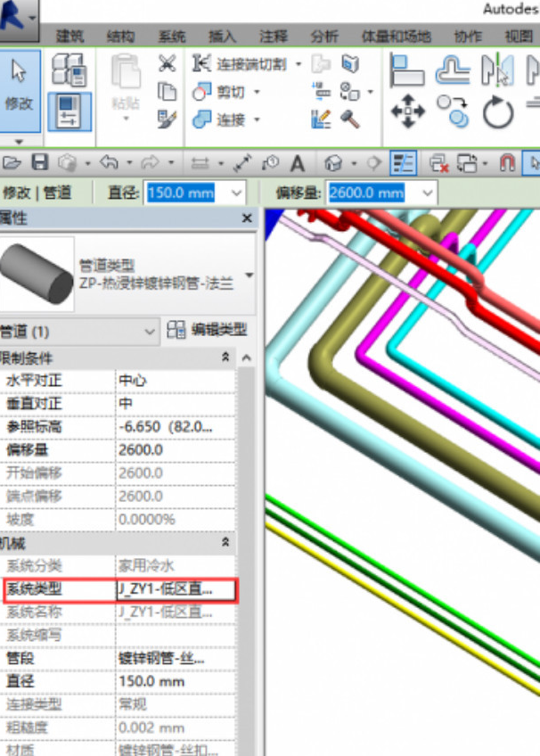
Task: Activate the Move tool with four arrows
Action: pos(408,112)
